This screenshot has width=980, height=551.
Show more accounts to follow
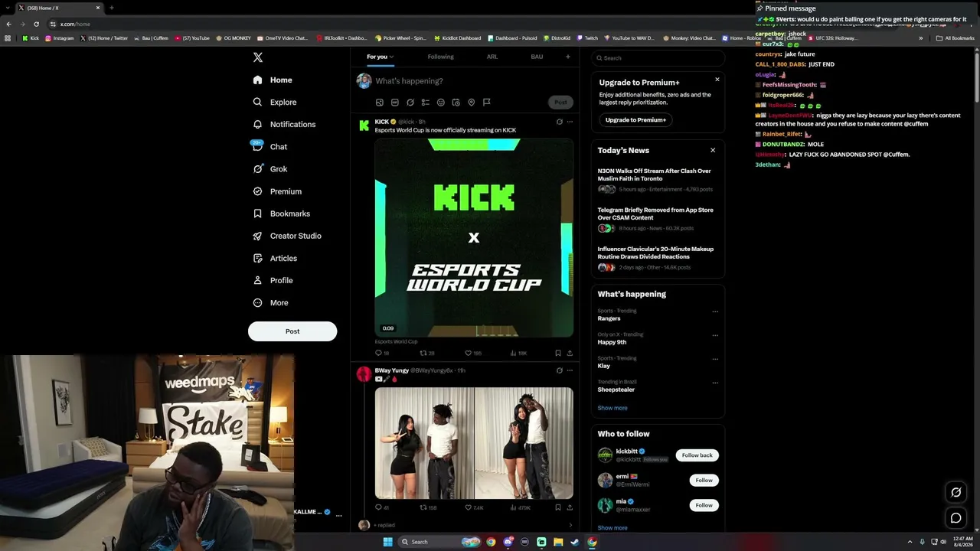(x=612, y=528)
